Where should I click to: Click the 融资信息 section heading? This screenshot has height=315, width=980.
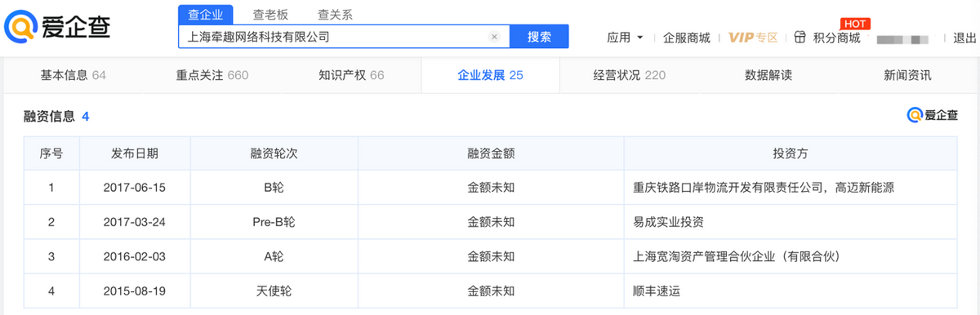pyautogui.click(x=50, y=116)
